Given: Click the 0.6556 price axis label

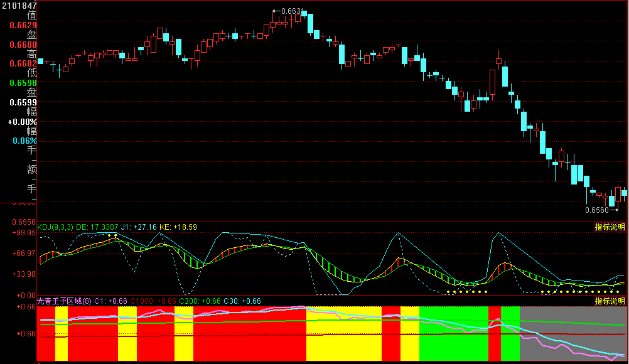Looking at the screenshot, I should 24,222.
